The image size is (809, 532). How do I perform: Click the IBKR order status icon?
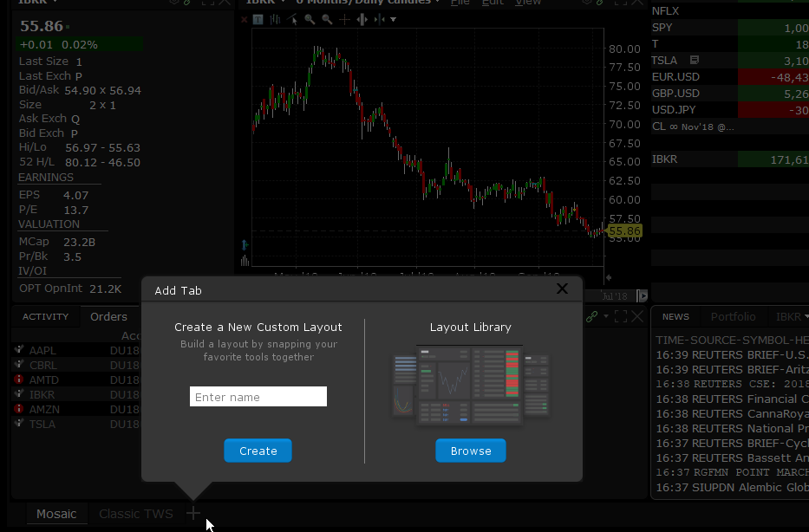pyautogui.click(x=18, y=394)
